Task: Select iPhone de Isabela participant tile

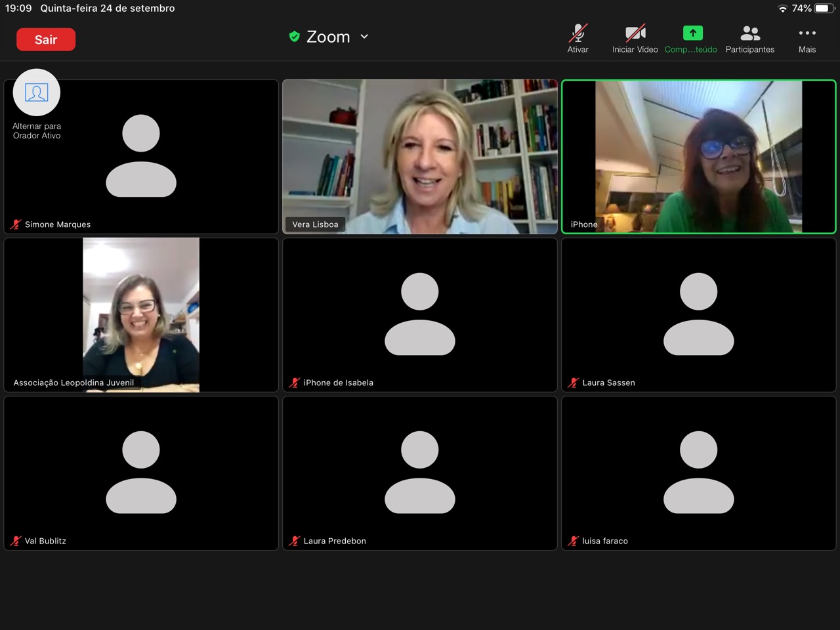Action: click(420, 315)
